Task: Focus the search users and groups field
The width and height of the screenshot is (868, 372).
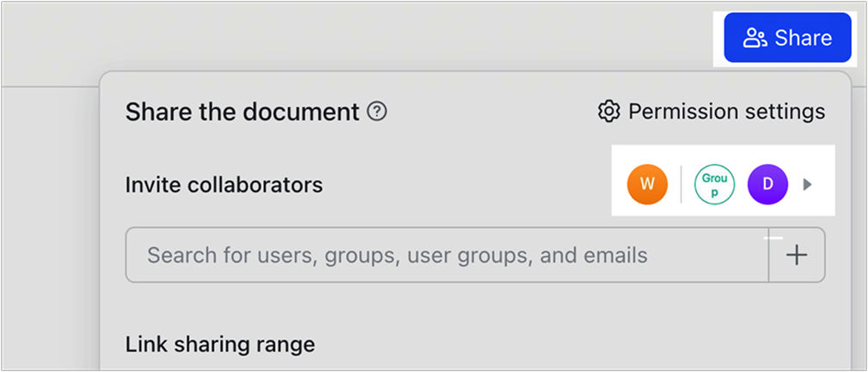Action: [447, 255]
